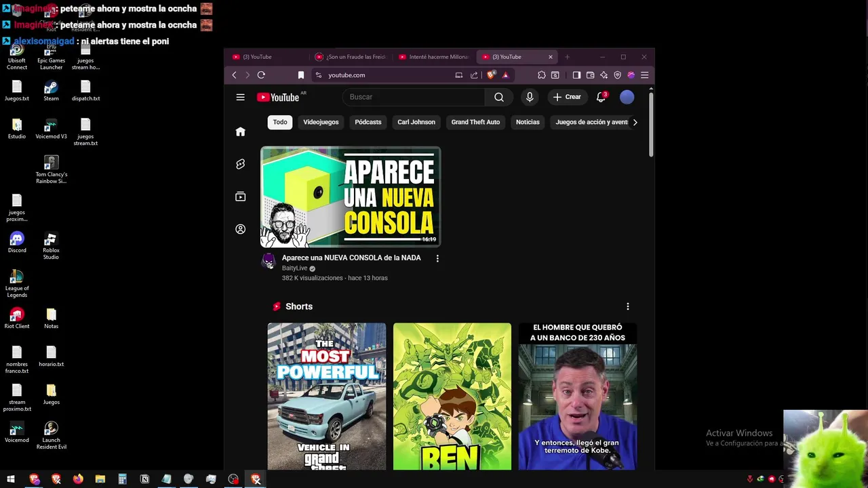Screen dimensions: 868x488
Task: Open the Brave Wallet icon
Action: [590, 75]
